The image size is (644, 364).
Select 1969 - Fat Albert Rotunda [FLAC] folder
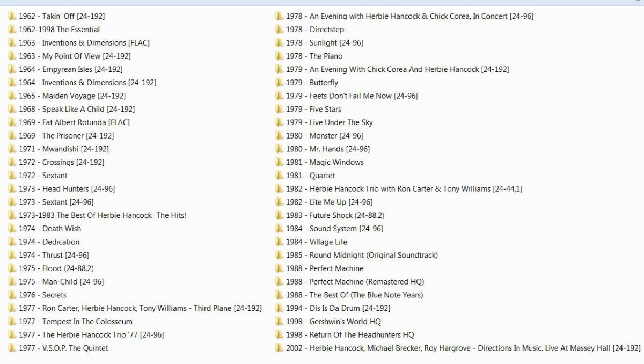[x=74, y=122]
